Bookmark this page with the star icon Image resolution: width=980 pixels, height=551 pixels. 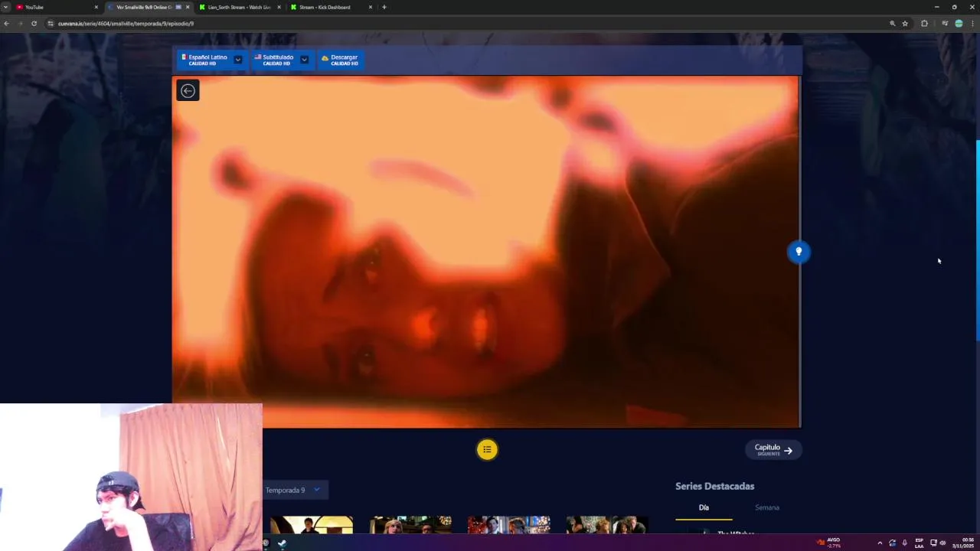[x=905, y=24]
